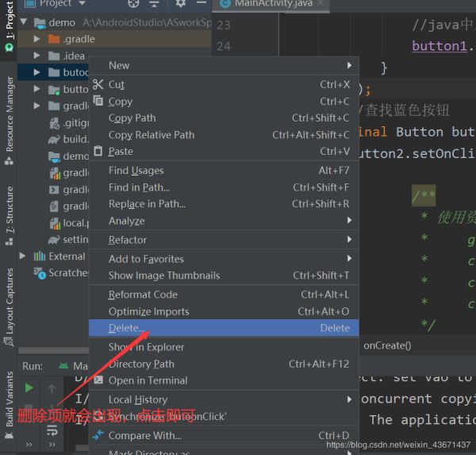Click the soft-wrap icon in Run panel
The width and height of the screenshot is (476, 455).
pyautogui.click(x=52, y=430)
